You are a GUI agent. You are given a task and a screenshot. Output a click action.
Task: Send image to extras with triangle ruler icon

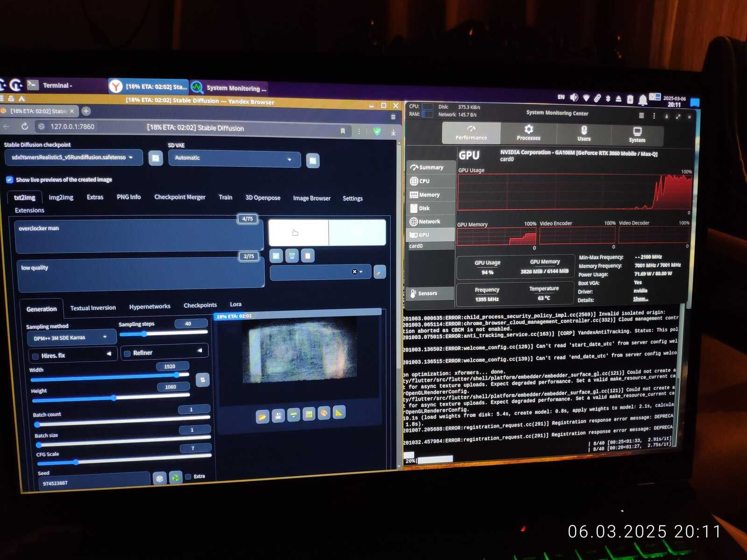click(x=339, y=413)
